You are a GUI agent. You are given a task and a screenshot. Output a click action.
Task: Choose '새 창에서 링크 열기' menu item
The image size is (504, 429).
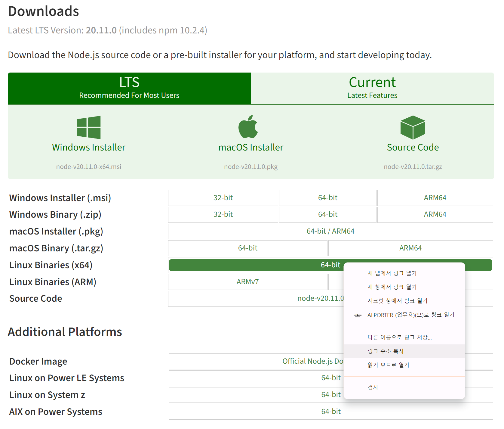click(x=404, y=287)
